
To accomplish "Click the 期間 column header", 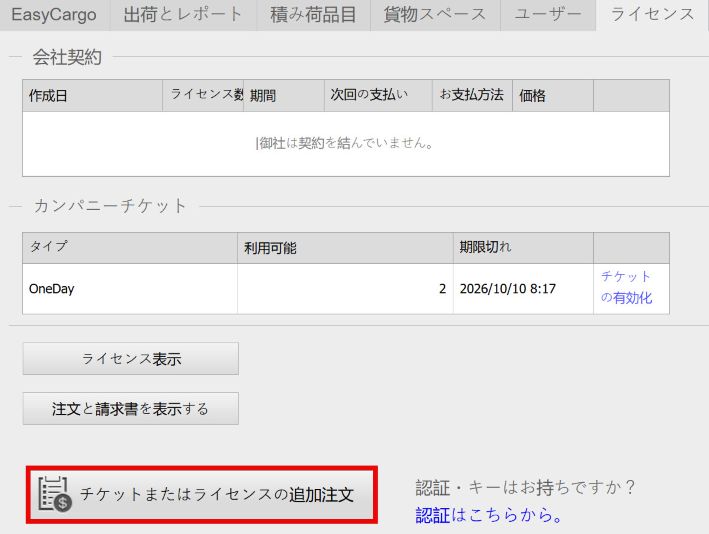I will (x=283, y=96).
